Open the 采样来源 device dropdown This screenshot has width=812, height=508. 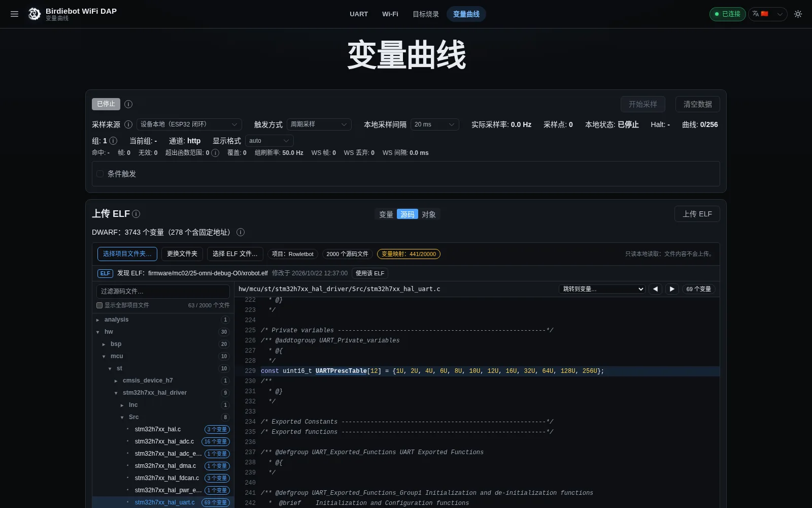pyautogui.click(x=189, y=124)
